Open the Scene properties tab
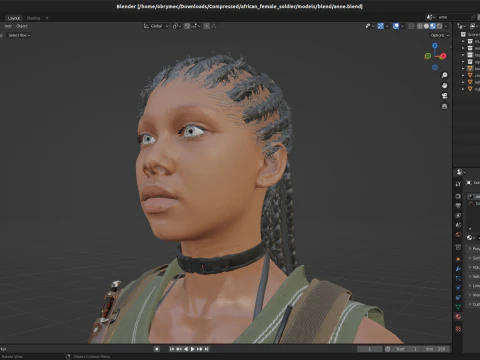Screen dimensions: 480x360 pos(458,225)
